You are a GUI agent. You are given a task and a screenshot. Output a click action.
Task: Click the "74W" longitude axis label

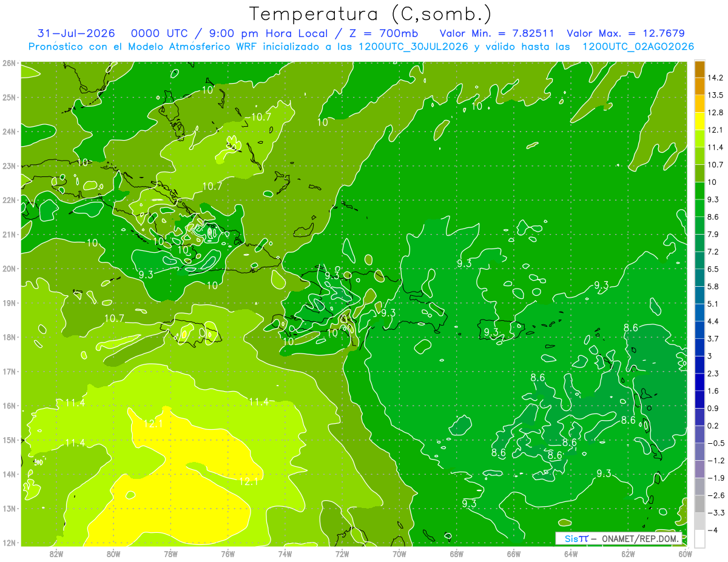285,554
